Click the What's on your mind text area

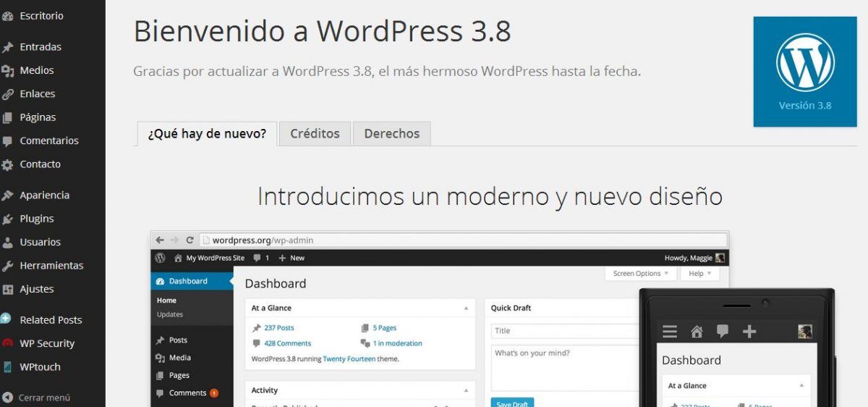[564, 368]
